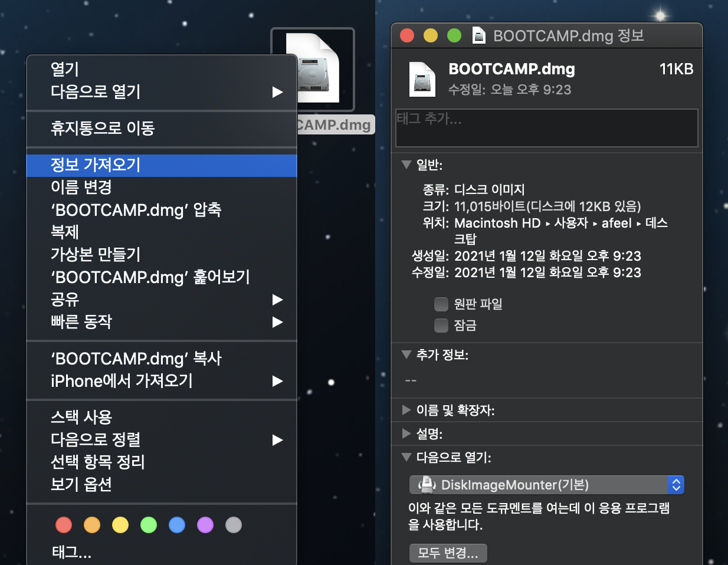This screenshot has height=565, width=728.
Task: Collapse the 다음으로 열기 section in info window
Action: click(406, 457)
